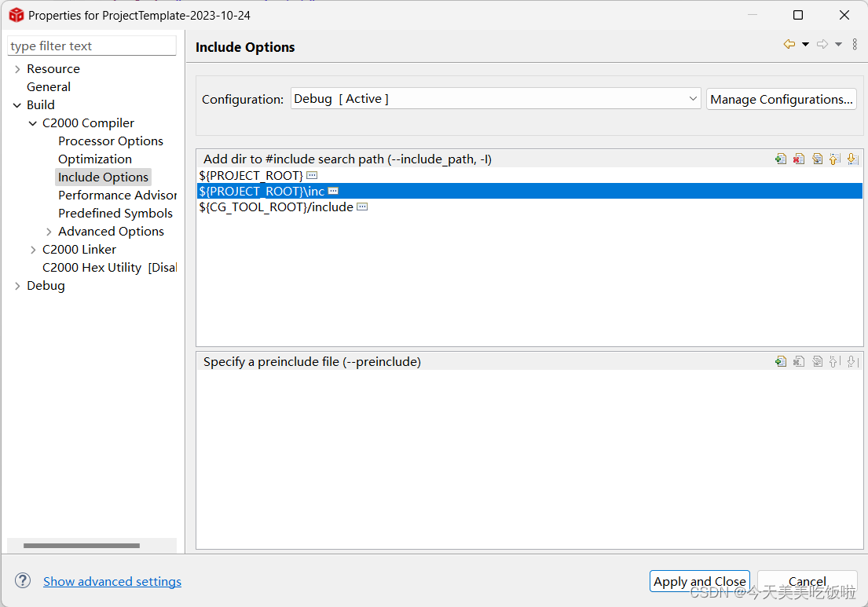Click the grayed forward arrow icon
The height and width of the screenshot is (607, 868).
point(822,44)
